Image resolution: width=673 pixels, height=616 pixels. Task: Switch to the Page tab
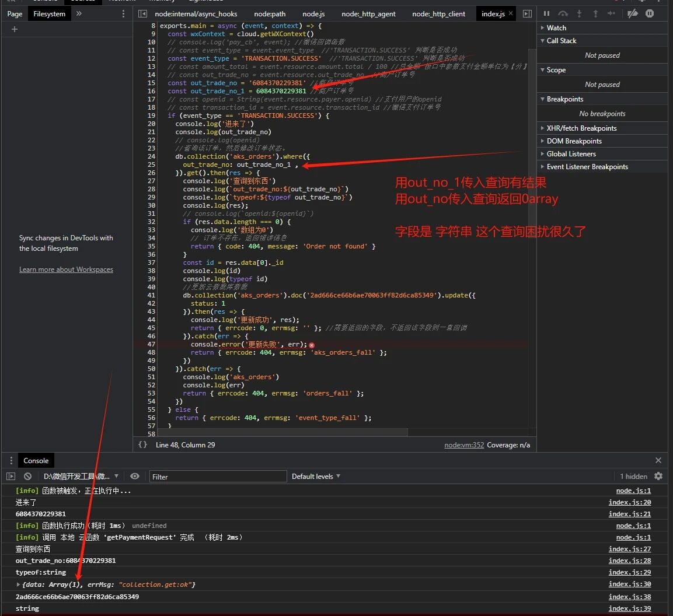15,14
